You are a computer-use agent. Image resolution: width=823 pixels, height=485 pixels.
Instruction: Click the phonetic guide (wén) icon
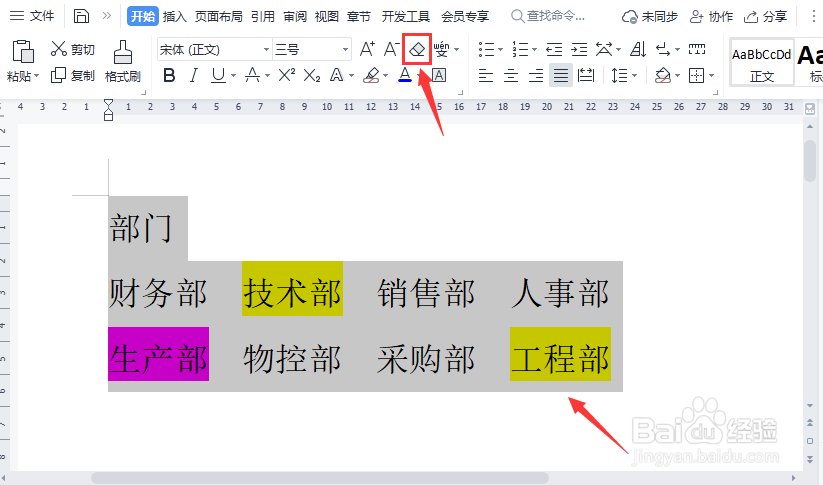pos(441,49)
